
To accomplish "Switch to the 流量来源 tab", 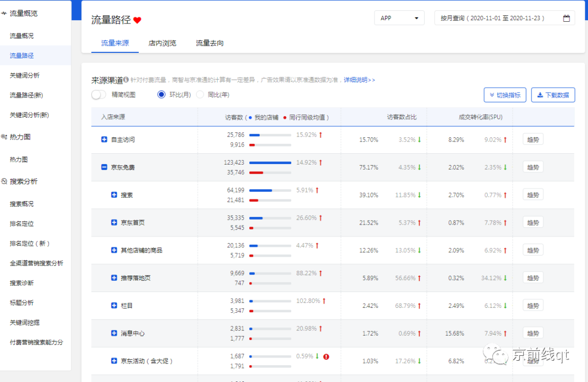I will tap(115, 43).
